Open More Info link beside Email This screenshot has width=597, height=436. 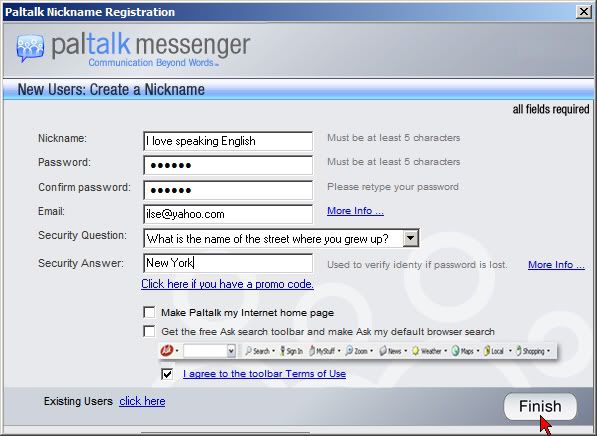tap(355, 211)
